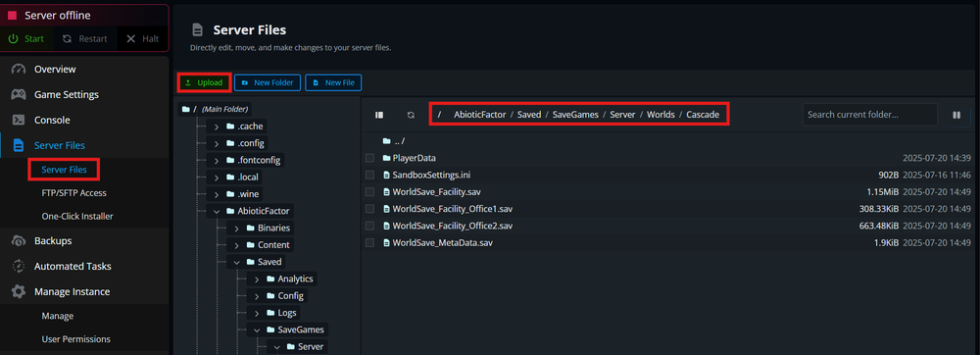Click the New Folder button
The height and width of the screenshot is (355, 980).
pyautogui.click(x=268, y=82)
